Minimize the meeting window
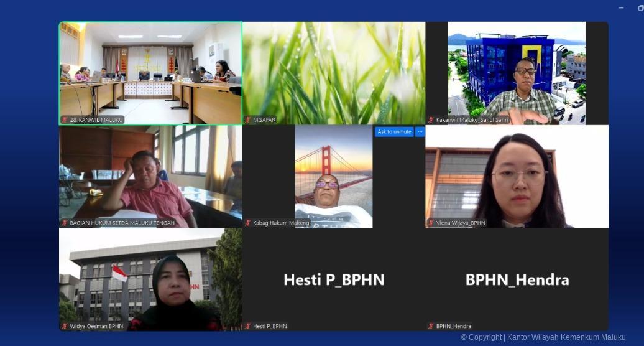 click(x=621, y=7)
